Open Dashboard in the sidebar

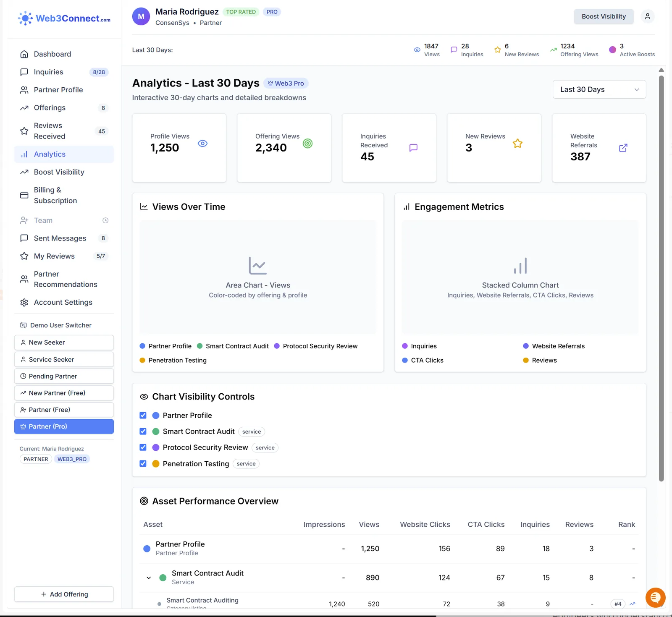click(64, 54)
